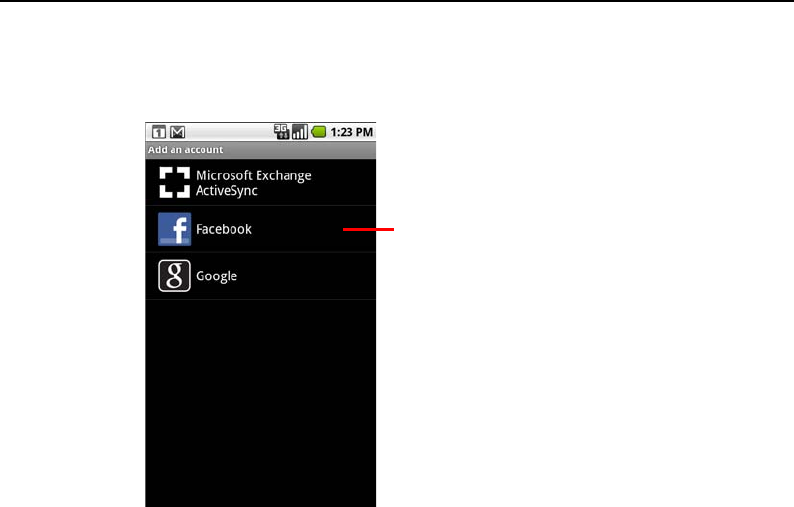Click the empty black area below Google
The height and width of the screenshot is (507, 794).
(x=260, y=403)
